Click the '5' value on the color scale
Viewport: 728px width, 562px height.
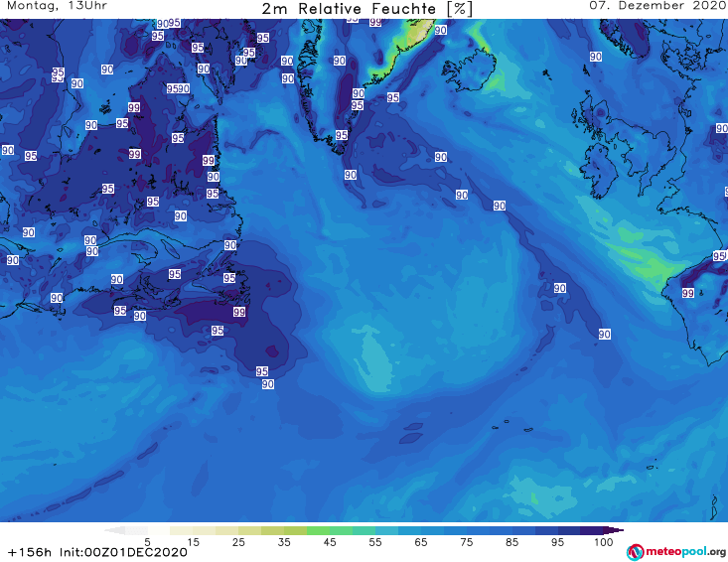[147, 541]
